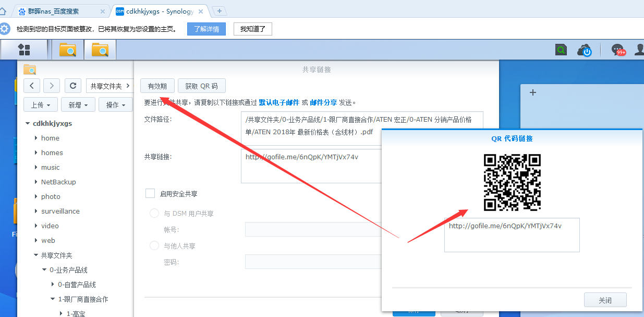This screenshot has width=644, height=317.
Task: Open the 上传 dropdown
Action: [41, 104]
